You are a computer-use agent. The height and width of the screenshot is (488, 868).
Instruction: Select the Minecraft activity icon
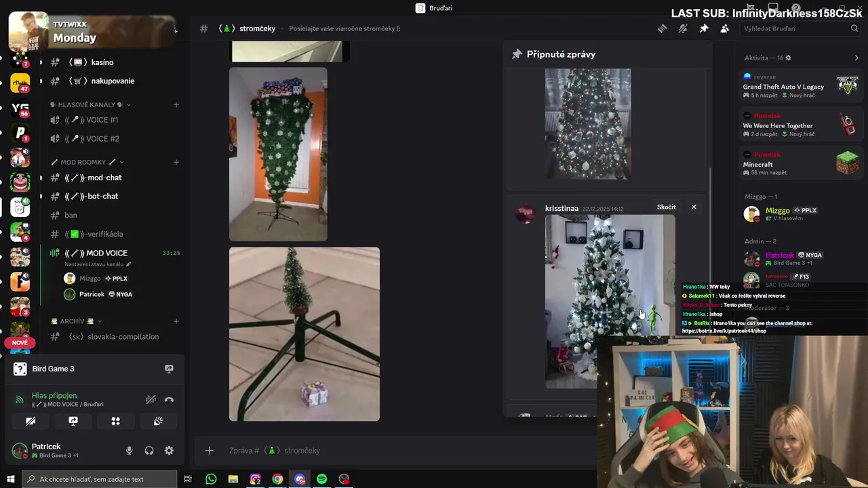[x=847, y=163]
